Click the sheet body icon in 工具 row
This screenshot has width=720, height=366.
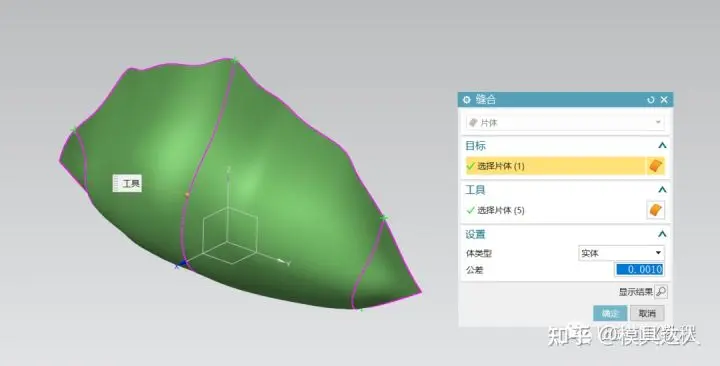pyautogui.click(x=655, y=210)
